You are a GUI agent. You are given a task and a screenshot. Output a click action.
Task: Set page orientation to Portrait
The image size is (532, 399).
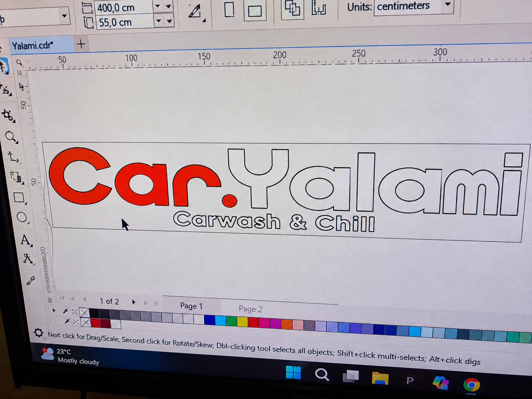point(229,10)
